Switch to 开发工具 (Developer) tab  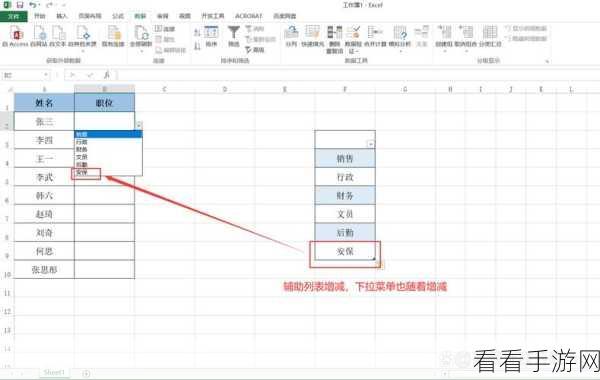[x=213, y=16]
